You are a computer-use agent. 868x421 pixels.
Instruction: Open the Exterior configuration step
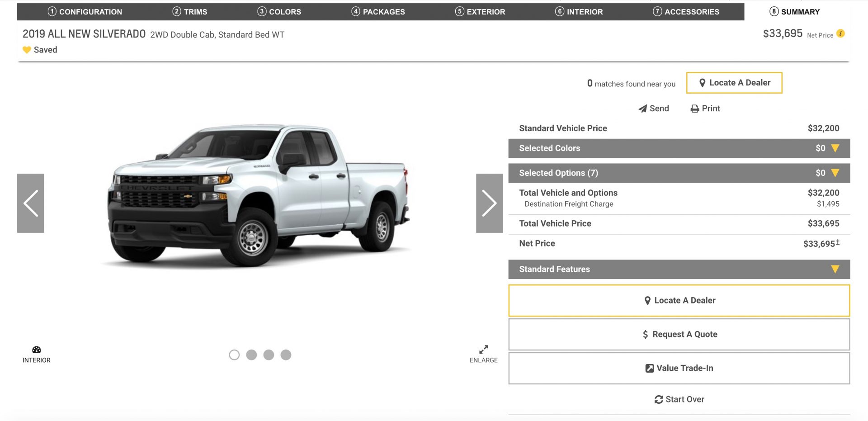pyautogui.click(x=481, y=12)
